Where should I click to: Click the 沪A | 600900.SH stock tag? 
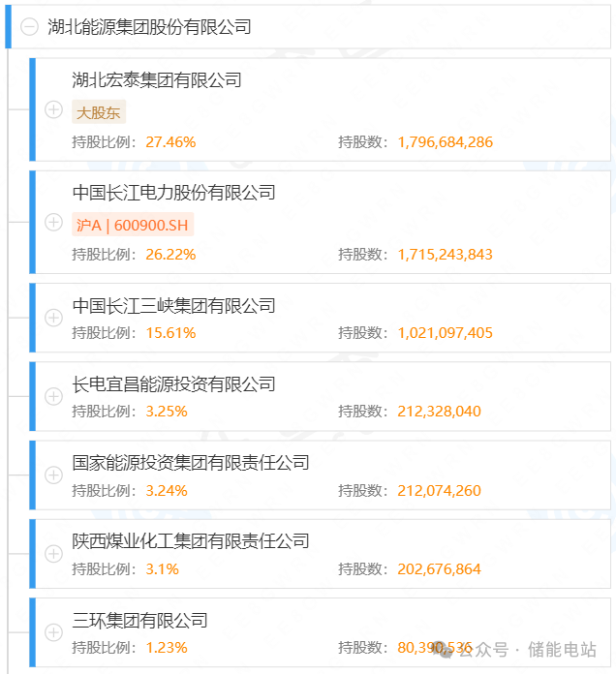point(133,225)
